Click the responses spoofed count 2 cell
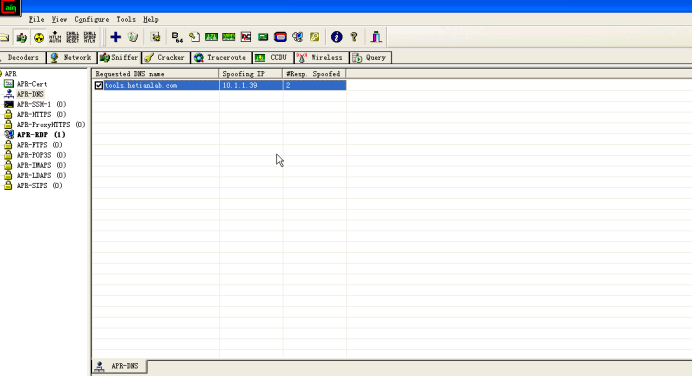The image size is (692, 376). [x=314, y=86]
